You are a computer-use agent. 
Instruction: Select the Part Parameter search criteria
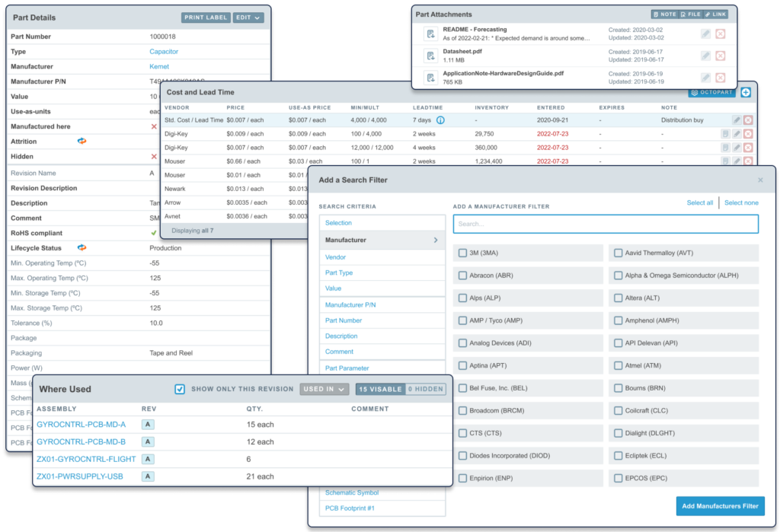tap(347, 368)
